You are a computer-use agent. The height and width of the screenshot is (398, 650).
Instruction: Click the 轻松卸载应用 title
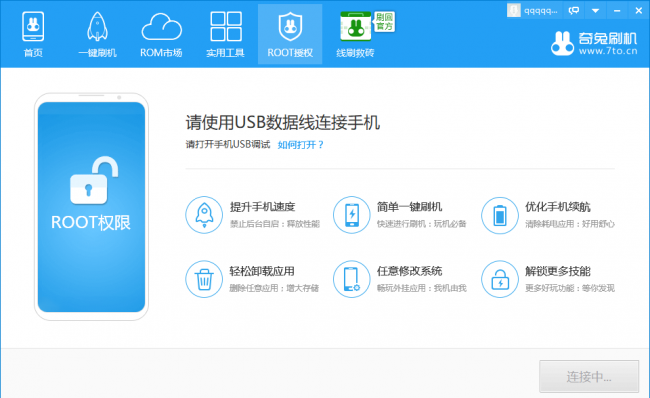[262, 271]
